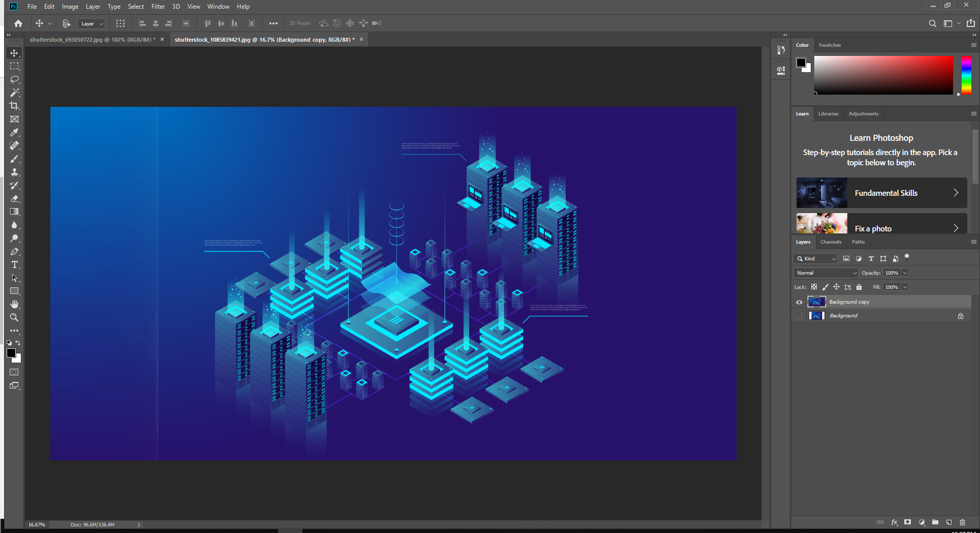Expand the Fill slider dropdown arrow
This screenshot has height=533, width=980.
(x=905, y=287)
